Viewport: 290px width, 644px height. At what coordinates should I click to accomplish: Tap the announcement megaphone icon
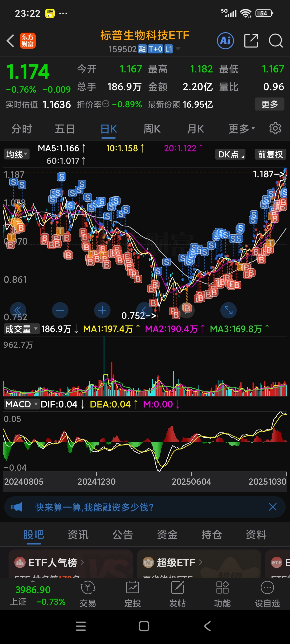click(x=17, y=507)
